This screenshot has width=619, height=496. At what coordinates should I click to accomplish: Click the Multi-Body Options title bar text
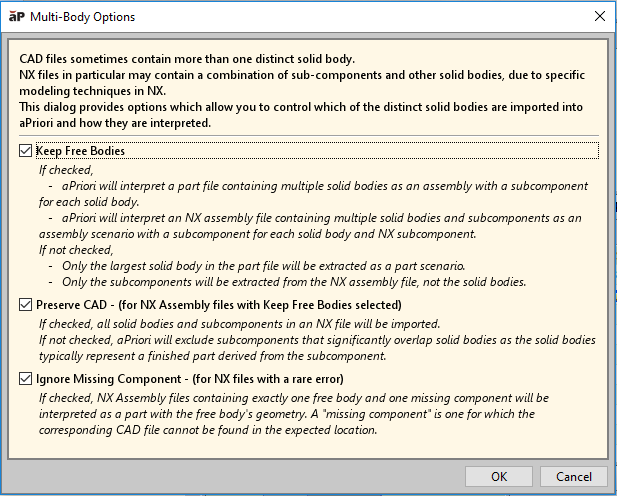(84, 17)
